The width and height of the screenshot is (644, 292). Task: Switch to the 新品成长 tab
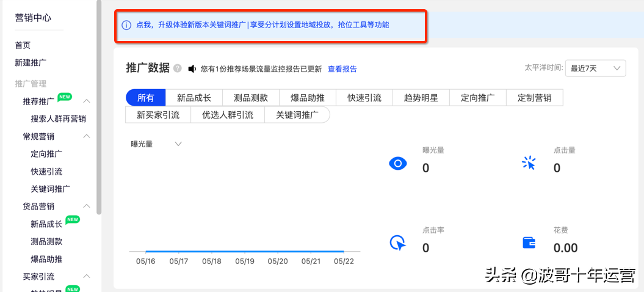tap(194, 98)
